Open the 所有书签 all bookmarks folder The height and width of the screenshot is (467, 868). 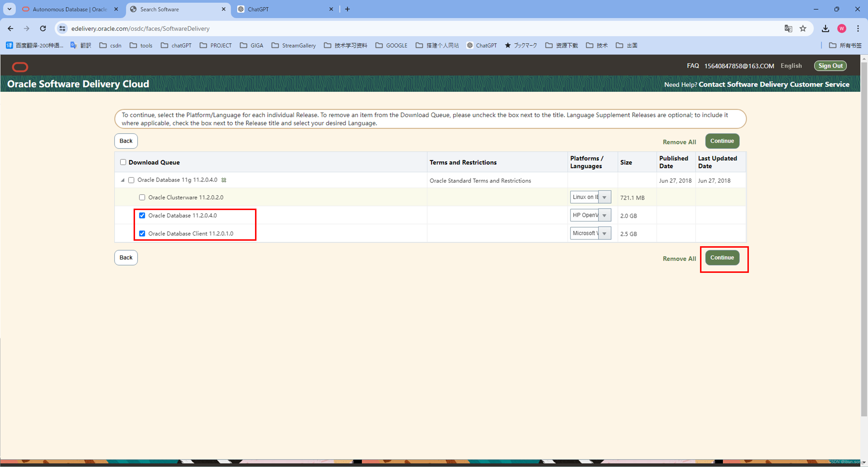tap(845, 45)
